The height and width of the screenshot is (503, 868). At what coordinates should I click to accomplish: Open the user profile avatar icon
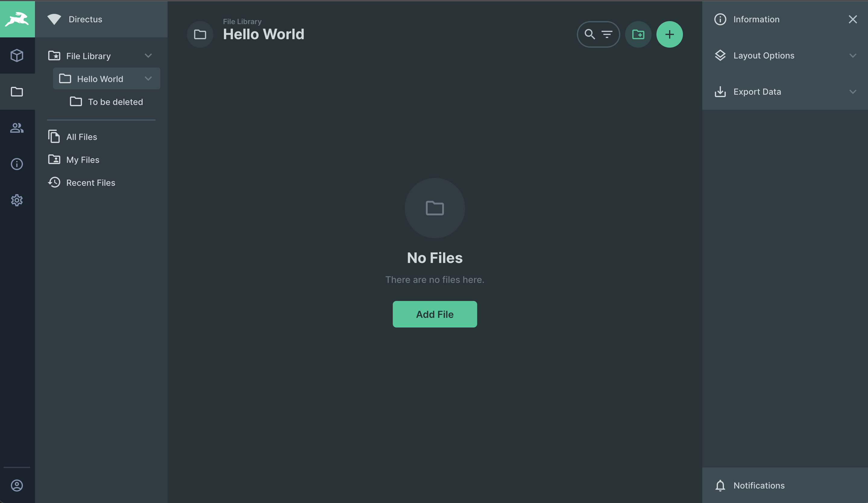pos(17,486)
